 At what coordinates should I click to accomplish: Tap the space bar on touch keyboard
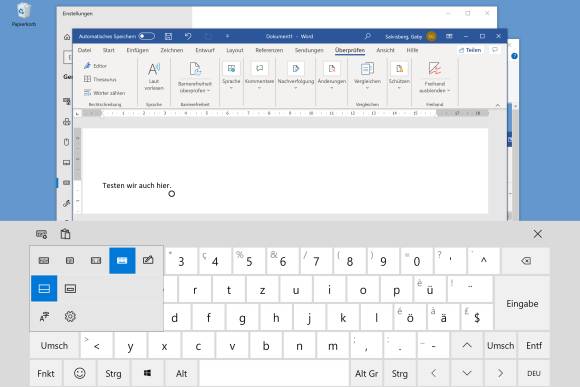274,373
